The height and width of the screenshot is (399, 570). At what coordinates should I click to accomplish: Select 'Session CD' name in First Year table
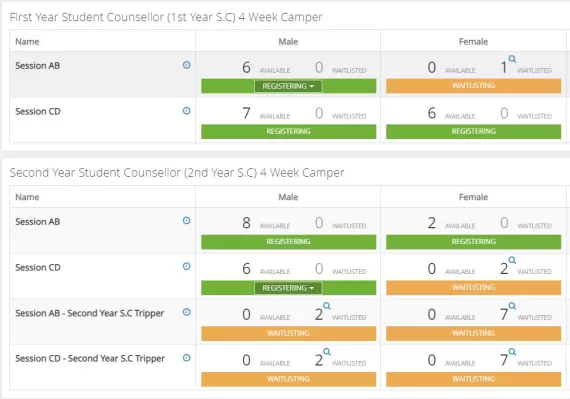point(38,112)
